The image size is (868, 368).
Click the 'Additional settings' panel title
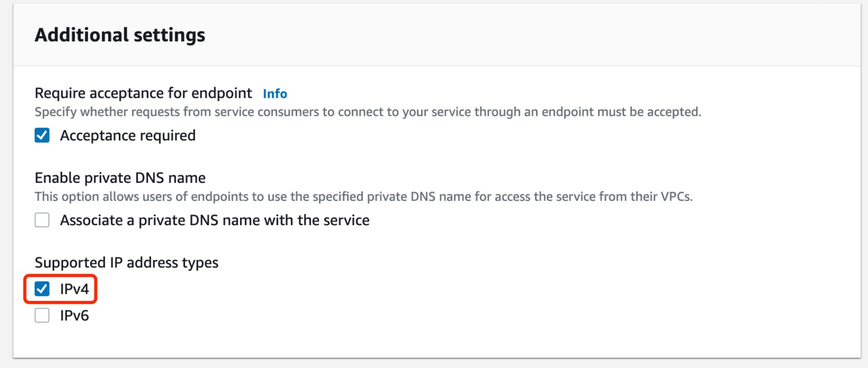pos(120,35)
